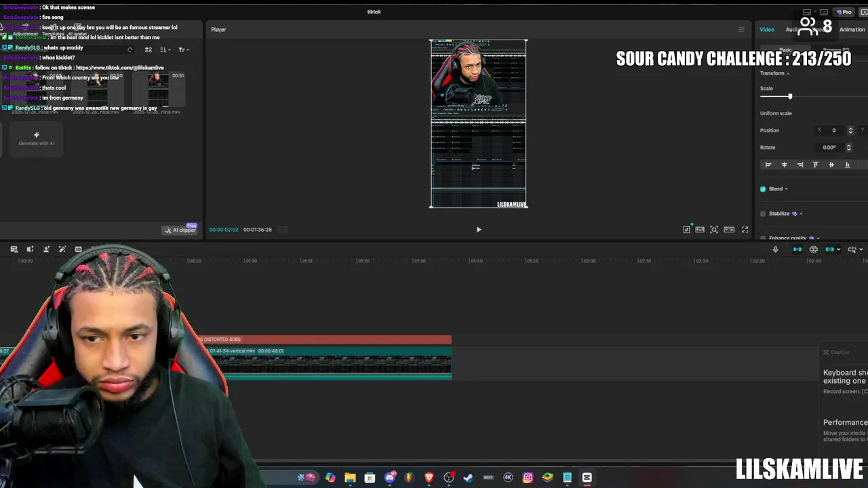Click the HD icon in timeline toolbar
Image resolution: width=868 pixels, height=488 pixels.
click(78, 249)
